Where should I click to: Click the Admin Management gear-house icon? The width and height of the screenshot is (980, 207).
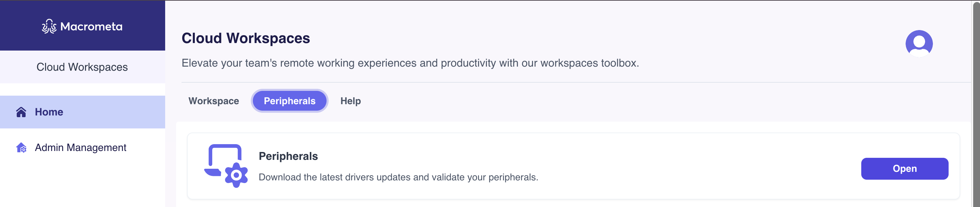[21, 148]
